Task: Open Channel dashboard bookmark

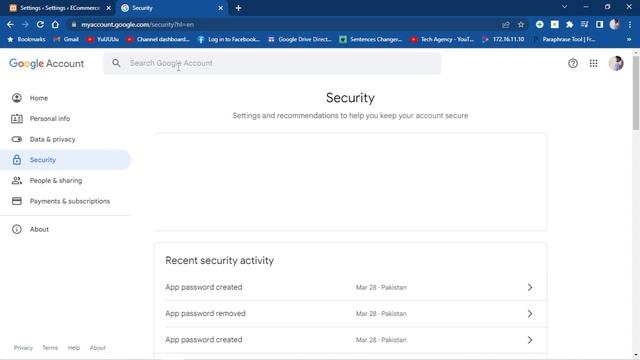Action: 158,39
